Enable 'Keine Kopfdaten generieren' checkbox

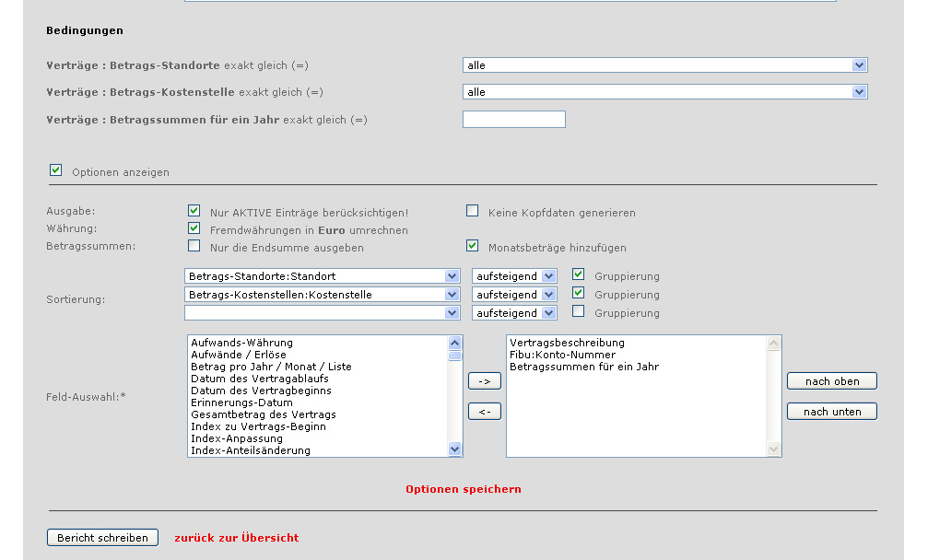pyautogui.click(x=473, y=211)
